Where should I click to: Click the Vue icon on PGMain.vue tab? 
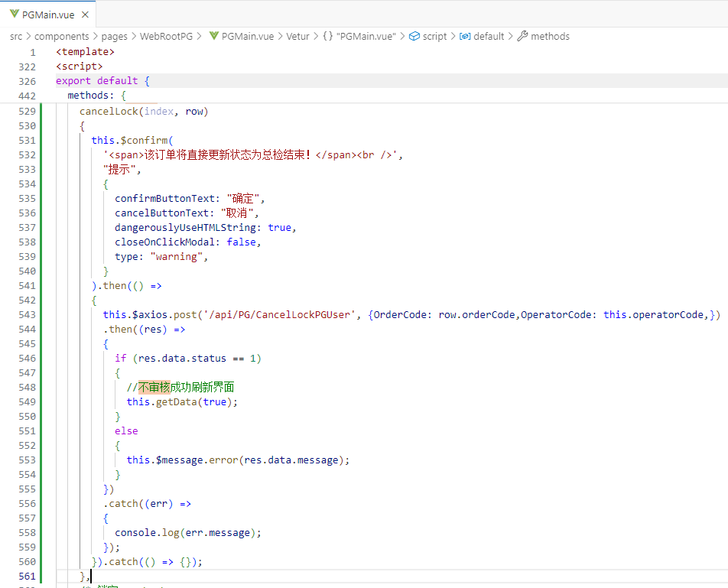tap(15, 14)
